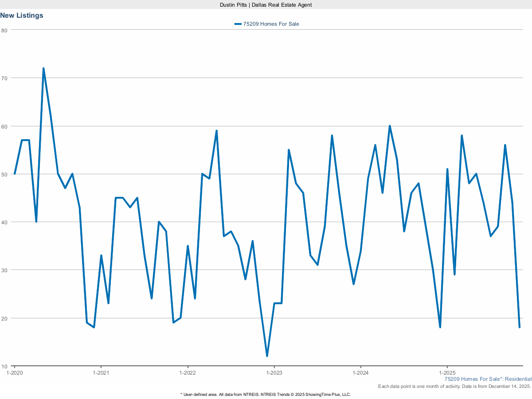The height and width of the screenshot is (399, 532).
Task: Click the 50 y-axis label
Action: 4,174
